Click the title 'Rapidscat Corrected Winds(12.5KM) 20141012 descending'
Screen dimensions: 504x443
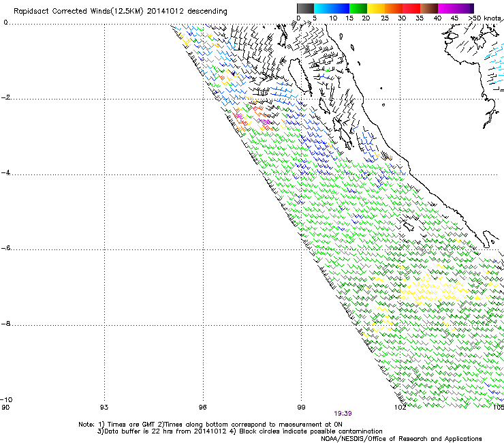(121, 12)
